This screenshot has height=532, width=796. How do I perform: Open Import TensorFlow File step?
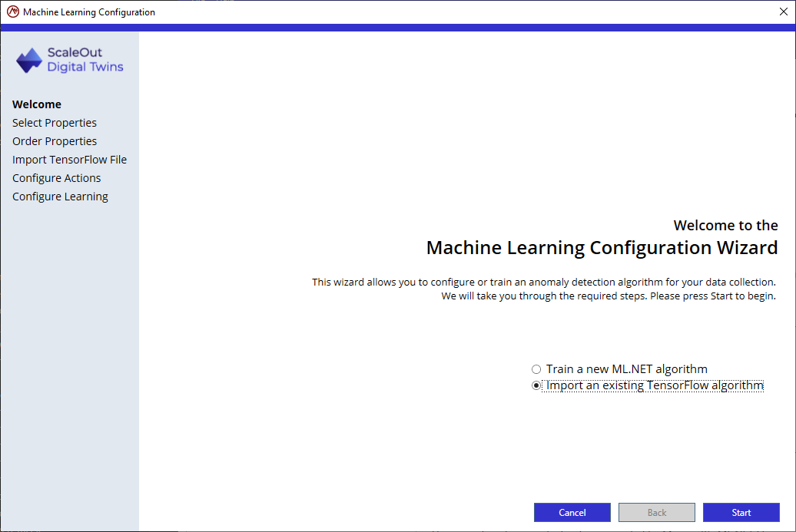(x=70, y=160)
